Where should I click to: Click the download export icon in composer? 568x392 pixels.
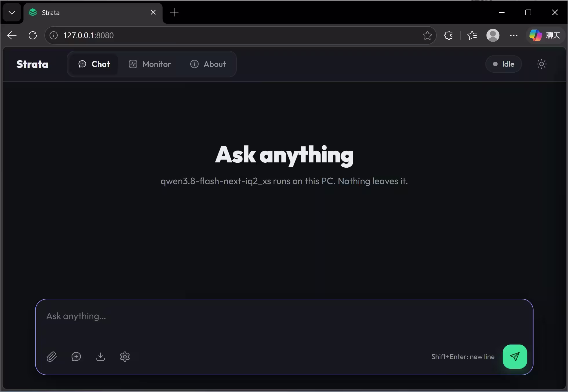click(101, 357)
